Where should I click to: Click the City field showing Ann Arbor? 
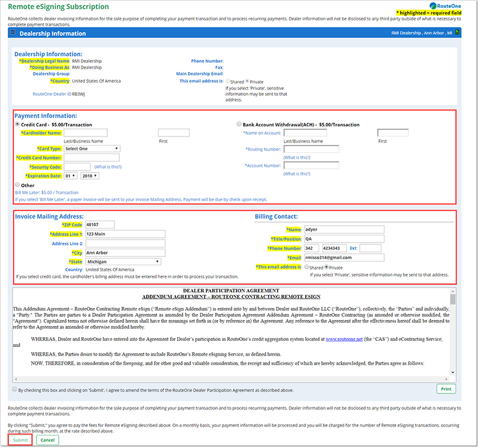point(125,253)
